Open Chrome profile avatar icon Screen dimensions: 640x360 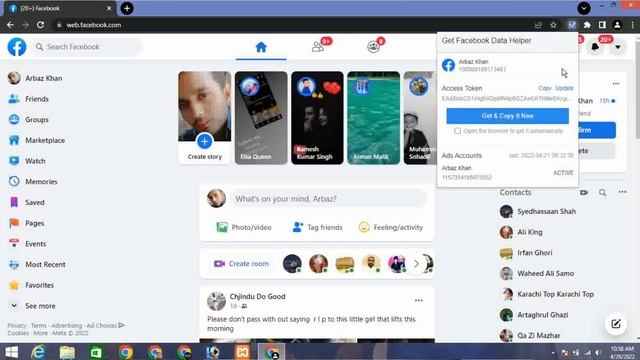coord(617,25)
